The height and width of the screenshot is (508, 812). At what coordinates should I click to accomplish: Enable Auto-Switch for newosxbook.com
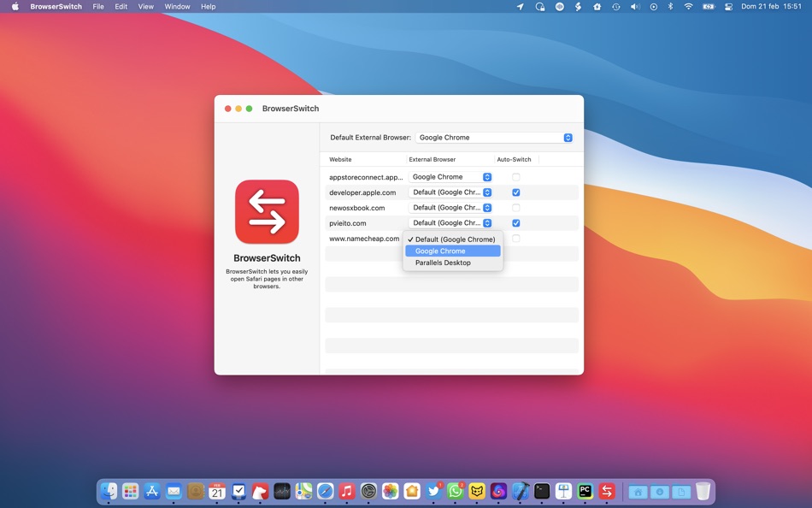point(515,207)
